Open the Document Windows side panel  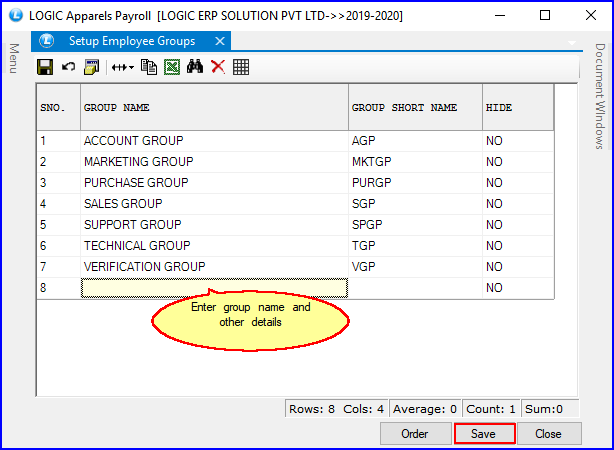click(600, 96)
